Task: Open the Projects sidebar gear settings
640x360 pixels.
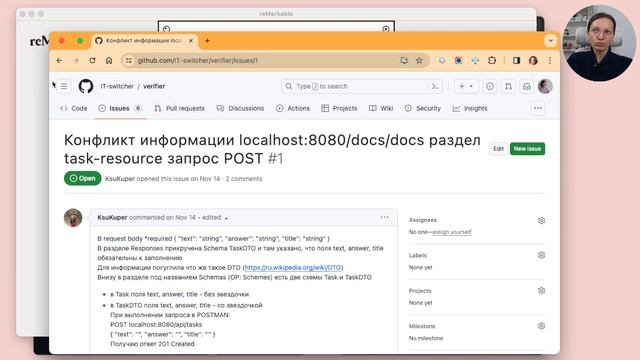Action: 541,291
